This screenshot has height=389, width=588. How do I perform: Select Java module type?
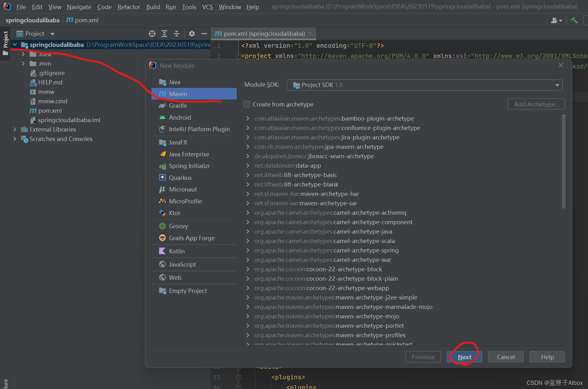click(x=194, y=82)
